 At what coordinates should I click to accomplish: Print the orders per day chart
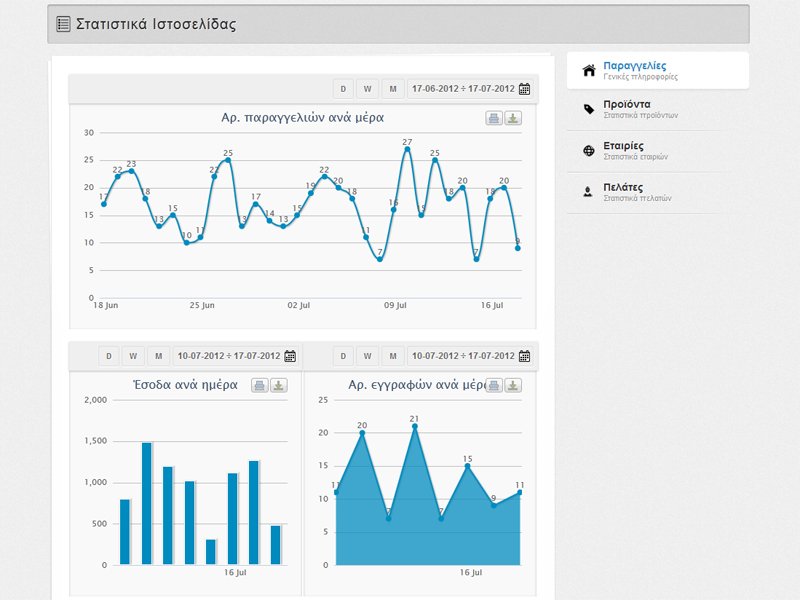[x=494, y=118]
